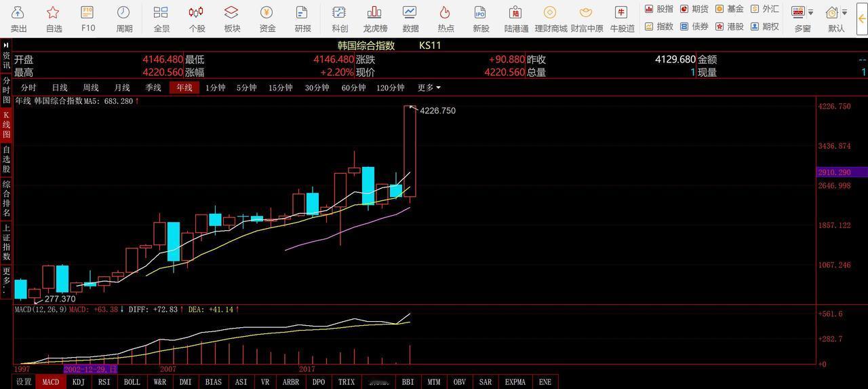Switch to BIAS indicator
The width and height of the screenshot is (868, 389).
point(214,382)
